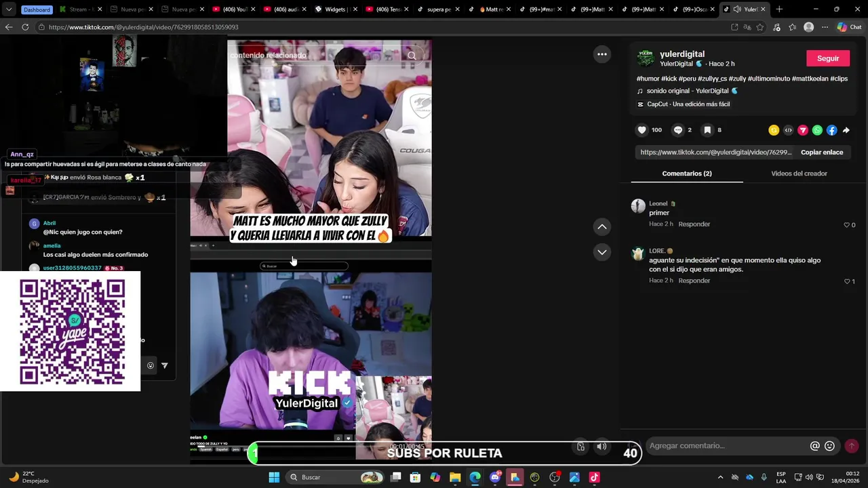868x488 pixels.
Task: Click the search magnifier on the video
Action: (412, 56)
